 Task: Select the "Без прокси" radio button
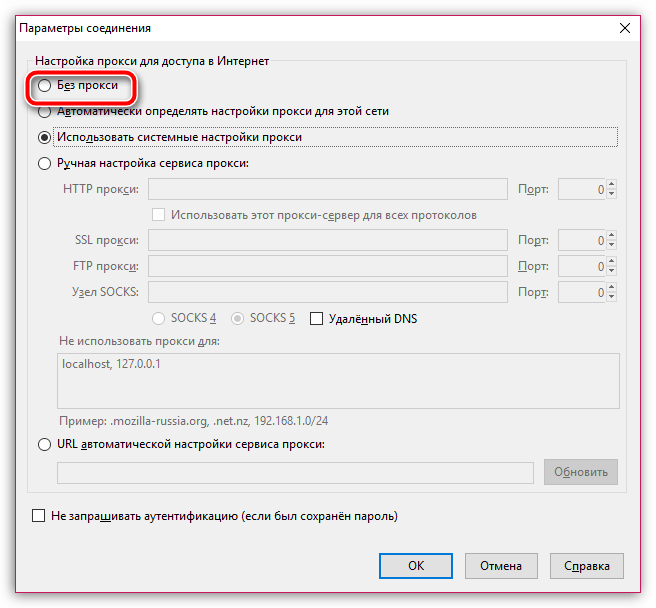point(44,85)
